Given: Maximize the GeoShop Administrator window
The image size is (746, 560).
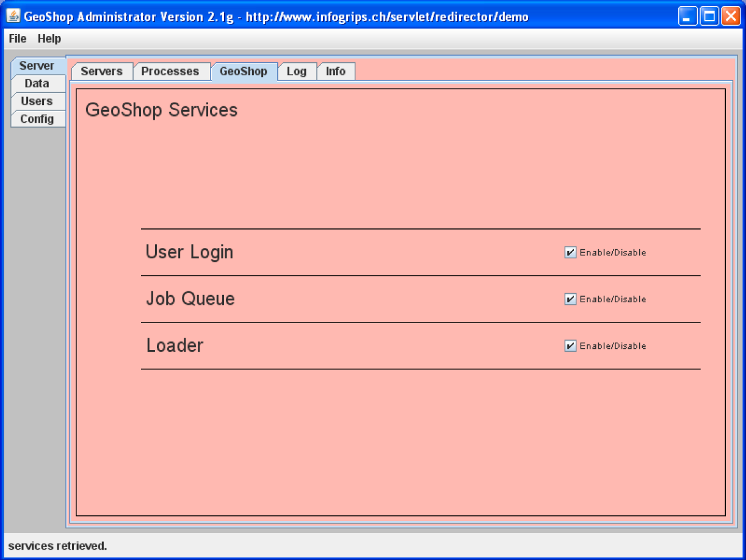Looking at the screenshot, I should click(709, 16).
